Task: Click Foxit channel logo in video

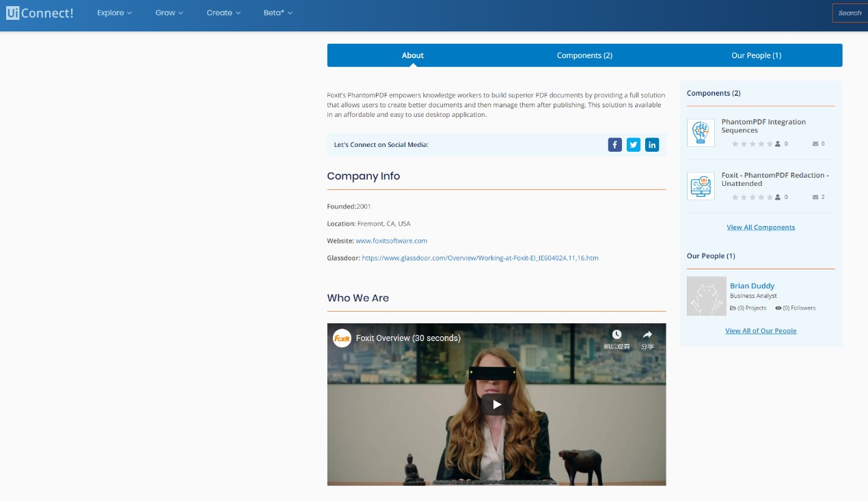Action: point(342,338)
